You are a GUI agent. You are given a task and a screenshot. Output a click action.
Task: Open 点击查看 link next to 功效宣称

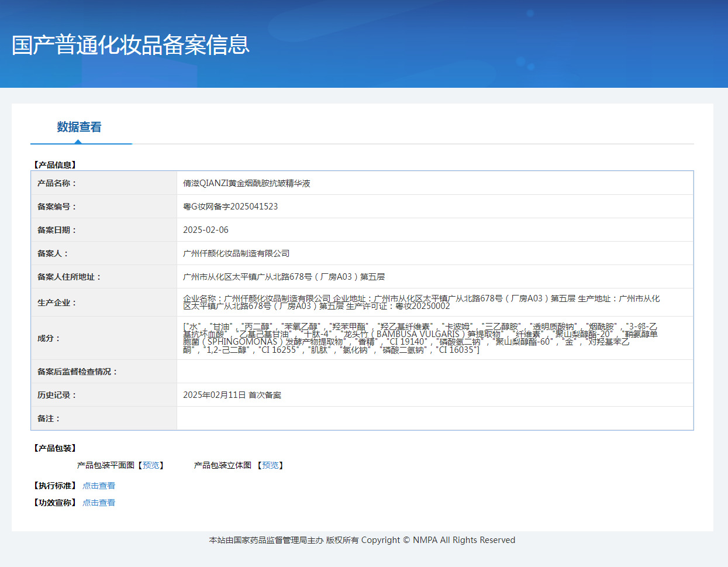[x=99, y=503]
